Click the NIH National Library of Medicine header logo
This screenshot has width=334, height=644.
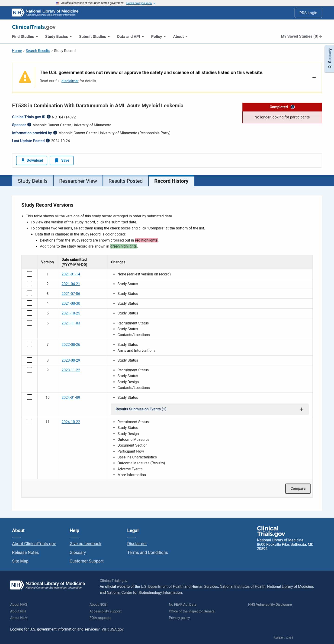(45, 13)
